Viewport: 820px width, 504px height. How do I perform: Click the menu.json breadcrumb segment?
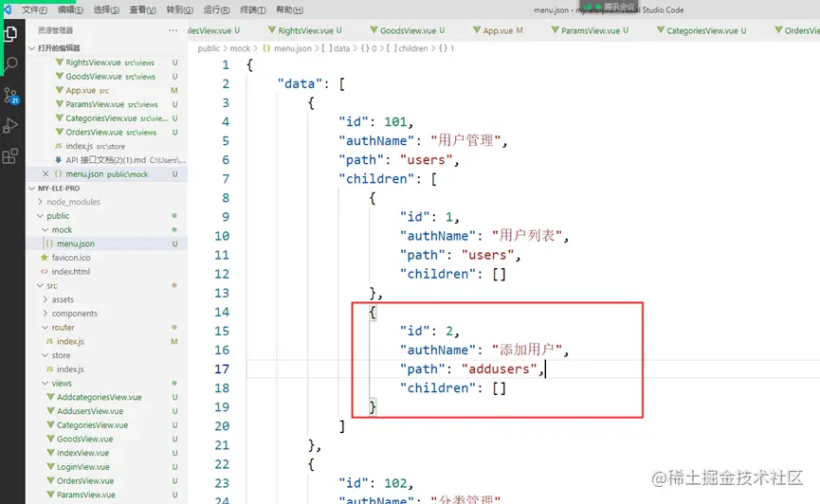pyautogui.click(x=287, y=48)
